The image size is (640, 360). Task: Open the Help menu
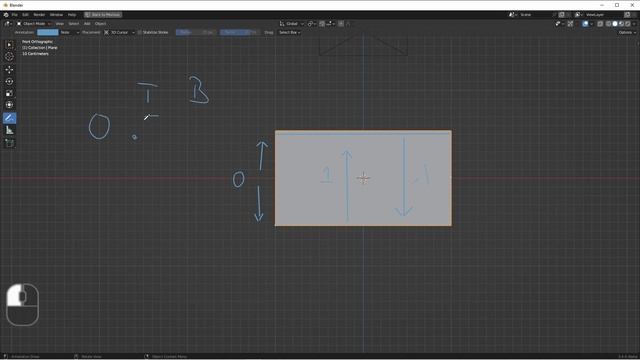tap(72, 15)
